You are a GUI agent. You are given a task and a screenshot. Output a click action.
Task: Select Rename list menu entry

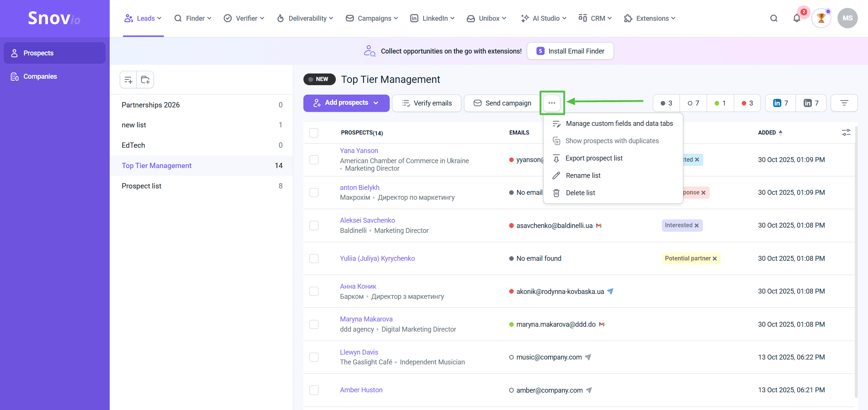583,176
